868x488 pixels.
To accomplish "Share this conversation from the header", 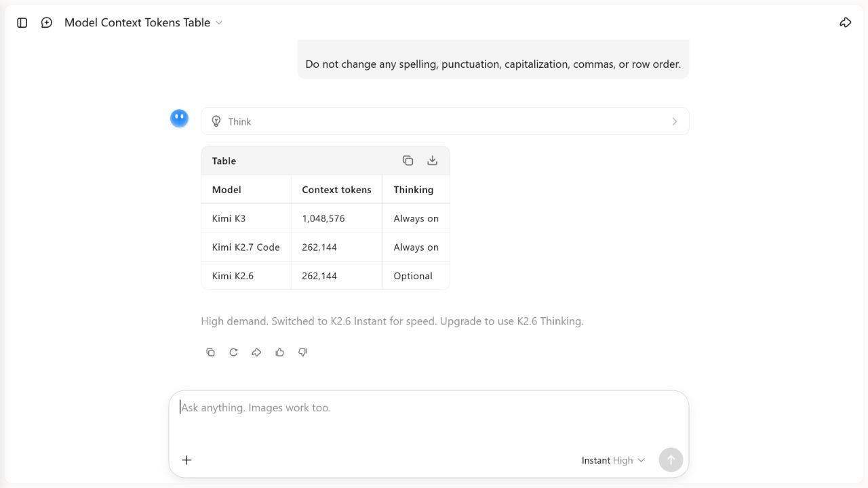I will (x=845, y=22).
